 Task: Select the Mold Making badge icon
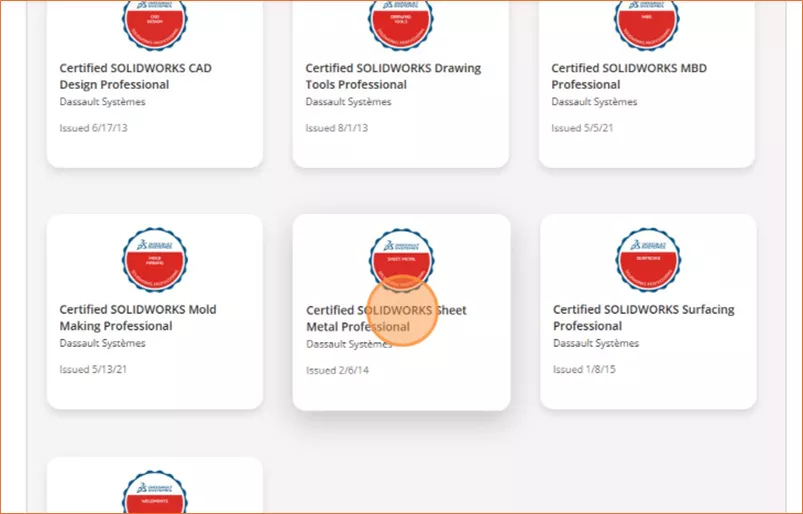click(x=155, y=260)
